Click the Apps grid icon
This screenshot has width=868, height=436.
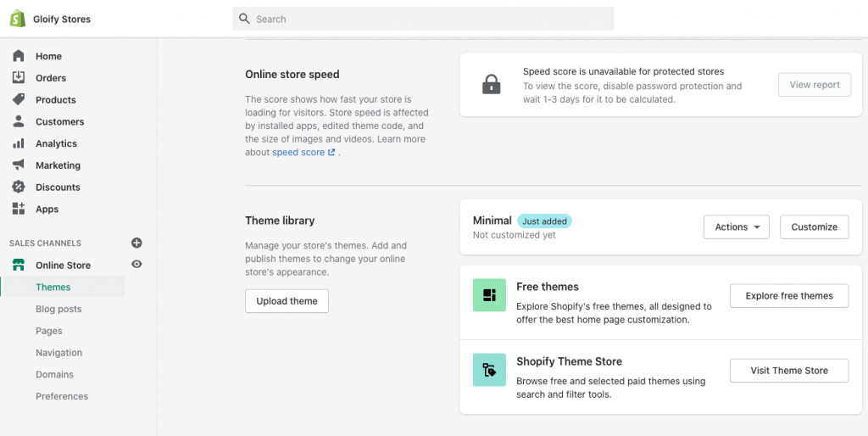pyautogui.click(x=19, y=209)
